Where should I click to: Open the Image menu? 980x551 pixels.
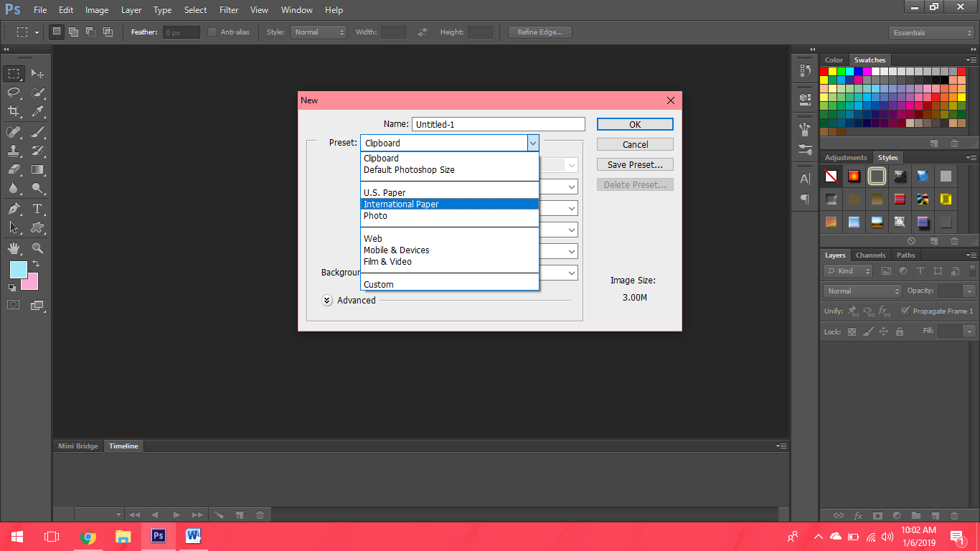pos(97,10)
